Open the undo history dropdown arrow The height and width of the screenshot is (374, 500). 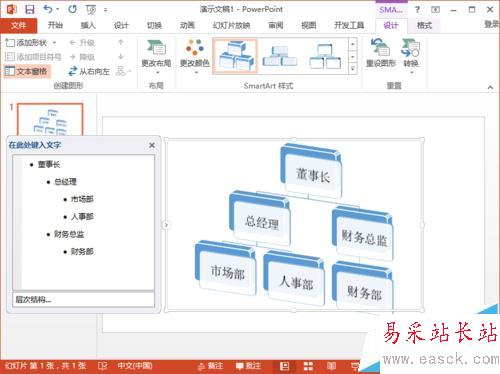click(x=58, y=10)
